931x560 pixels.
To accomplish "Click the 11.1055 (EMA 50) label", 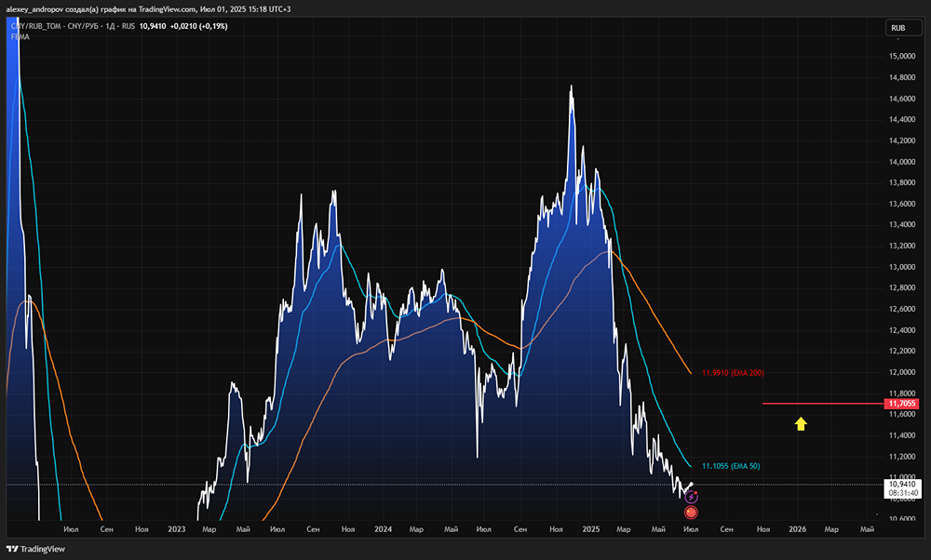I will [731, 466].
